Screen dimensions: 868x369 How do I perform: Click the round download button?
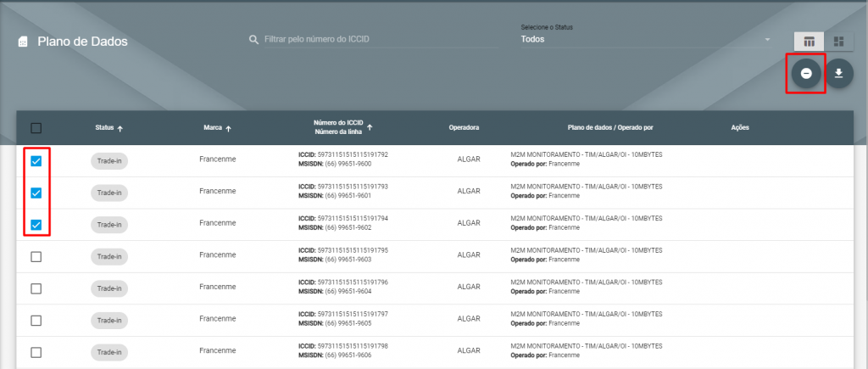[x=838, y=73]
